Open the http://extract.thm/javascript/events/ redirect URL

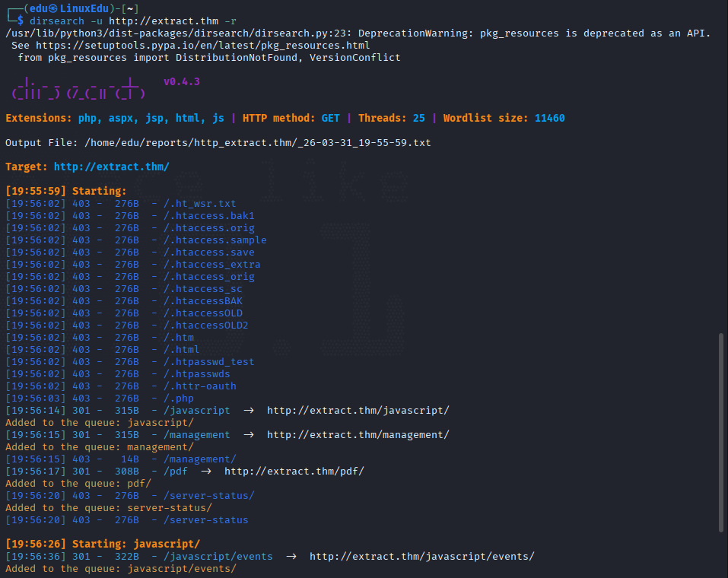tap(422, 556)
